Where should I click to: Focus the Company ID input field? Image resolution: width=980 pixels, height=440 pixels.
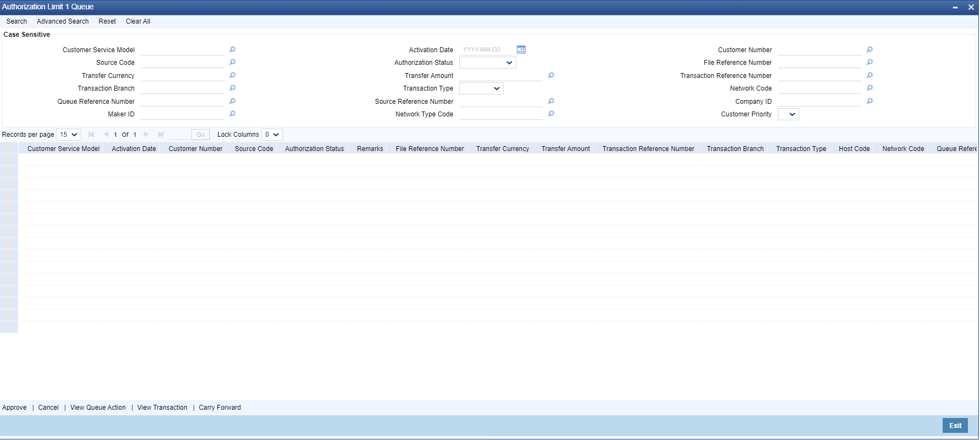(820, 101)
